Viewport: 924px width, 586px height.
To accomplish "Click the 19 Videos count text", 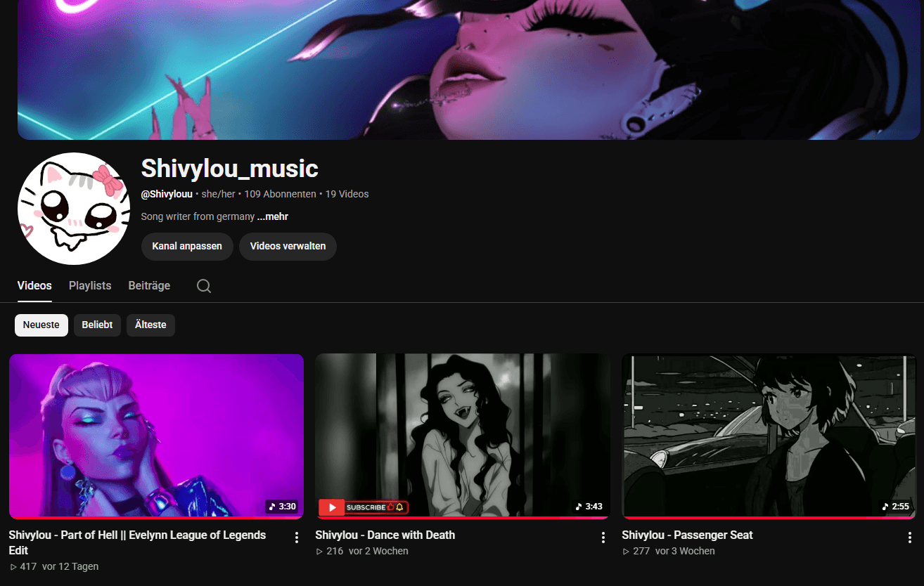I will (347, 194).
